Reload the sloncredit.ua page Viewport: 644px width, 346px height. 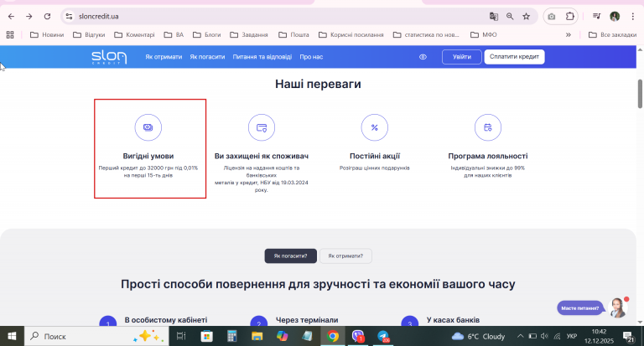47,17
